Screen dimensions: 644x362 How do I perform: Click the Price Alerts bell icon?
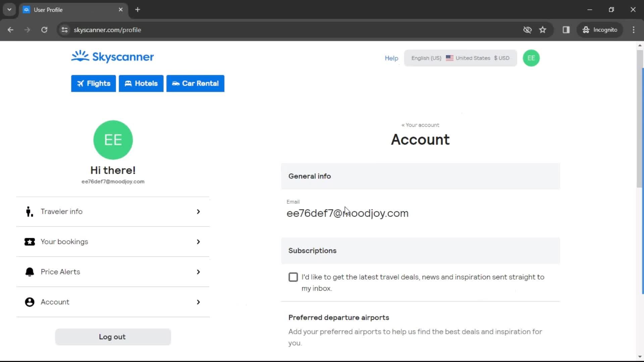pos(30,272)
